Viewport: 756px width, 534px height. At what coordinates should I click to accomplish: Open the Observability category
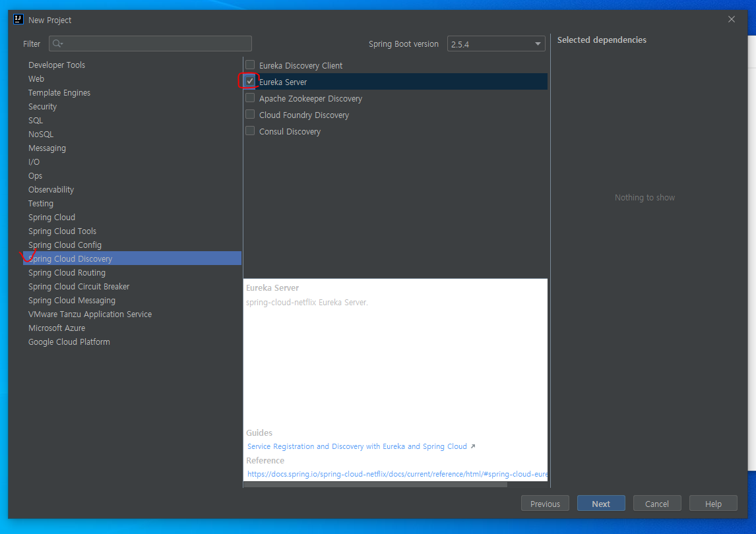point(51,189)
